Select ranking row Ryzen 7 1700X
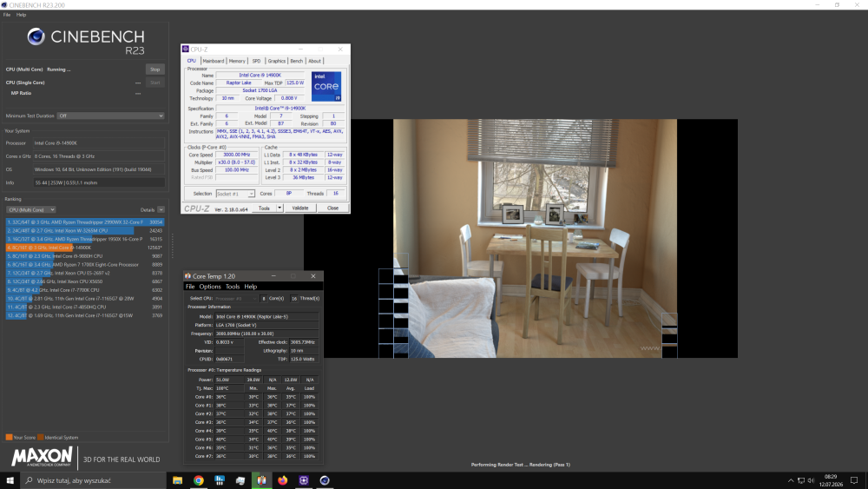 click(85, 265)
